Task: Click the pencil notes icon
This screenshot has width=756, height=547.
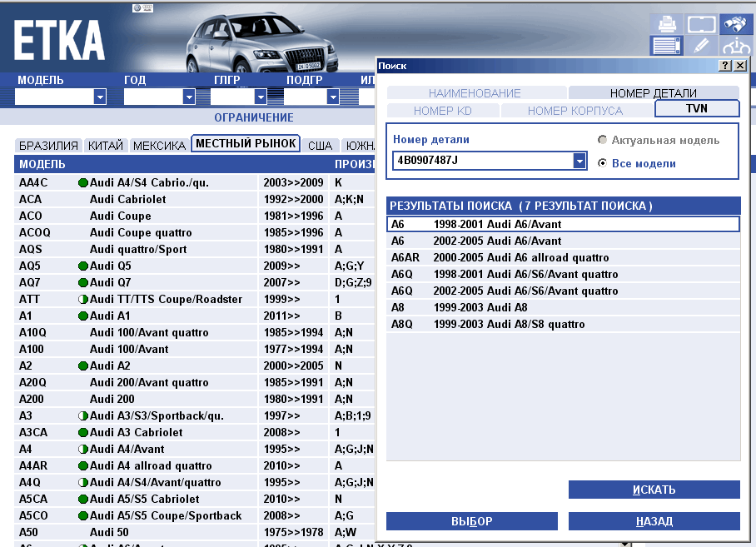Action: pos(701,46)
